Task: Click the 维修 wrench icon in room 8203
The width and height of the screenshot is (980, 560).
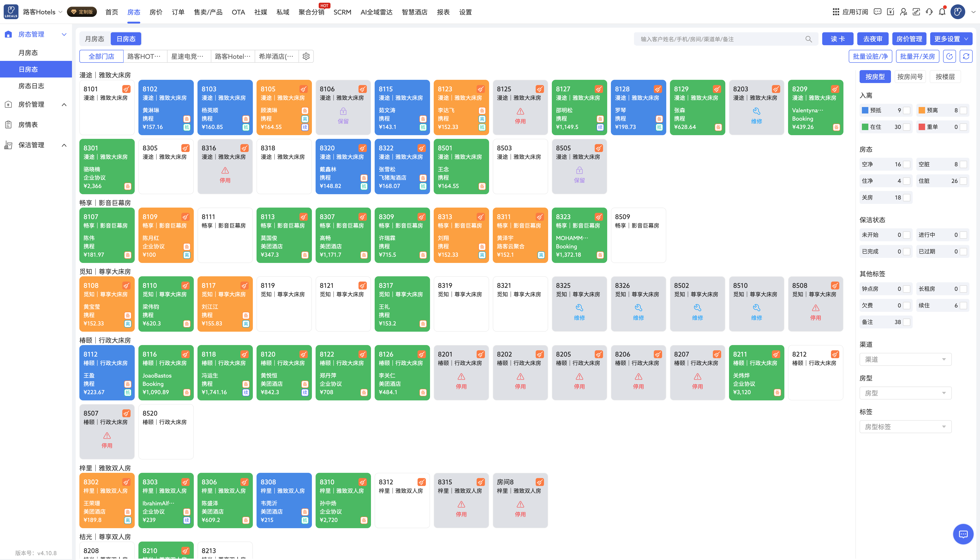Action: pos(756,111)
